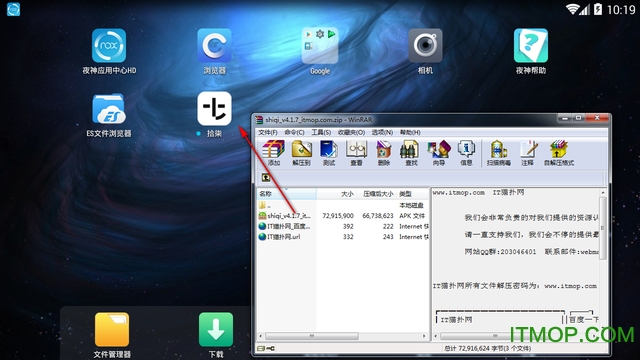Click the up-one-level folder icon
The height and width of the screenshot is (360, 640).
[266, 178]
